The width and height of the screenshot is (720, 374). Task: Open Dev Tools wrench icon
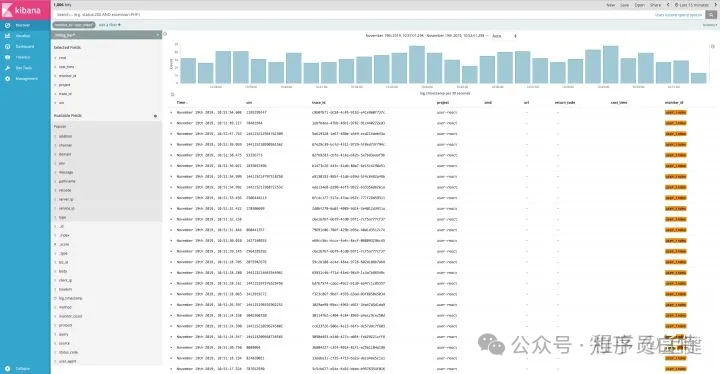point(8,68)
